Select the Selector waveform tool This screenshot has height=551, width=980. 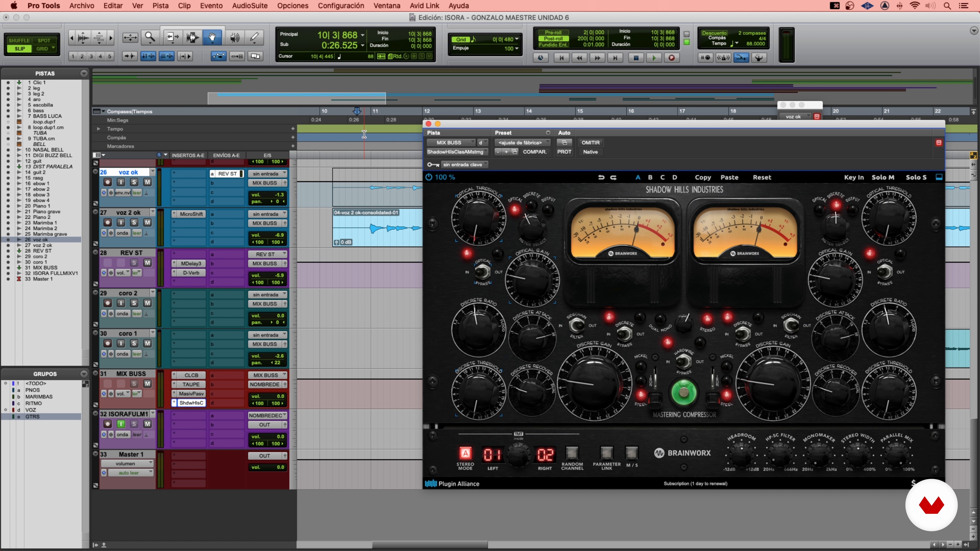192,37
